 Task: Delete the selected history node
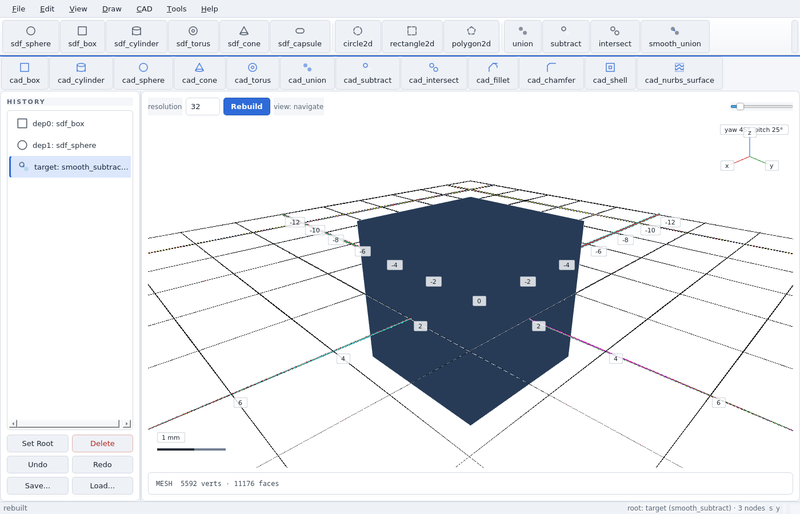click(x=103, y=444)
